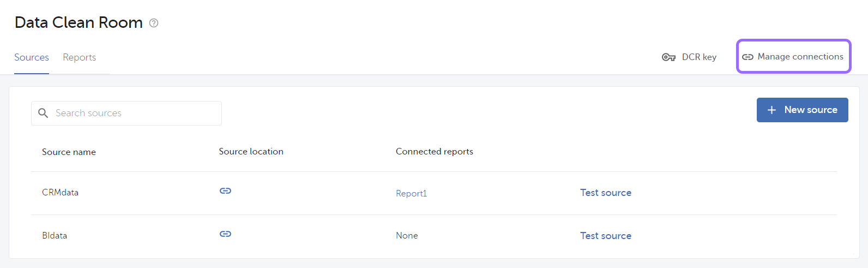The image size is (868, 268).
Task: Open BIdata source location link icon
Action: tap(225, 234)
